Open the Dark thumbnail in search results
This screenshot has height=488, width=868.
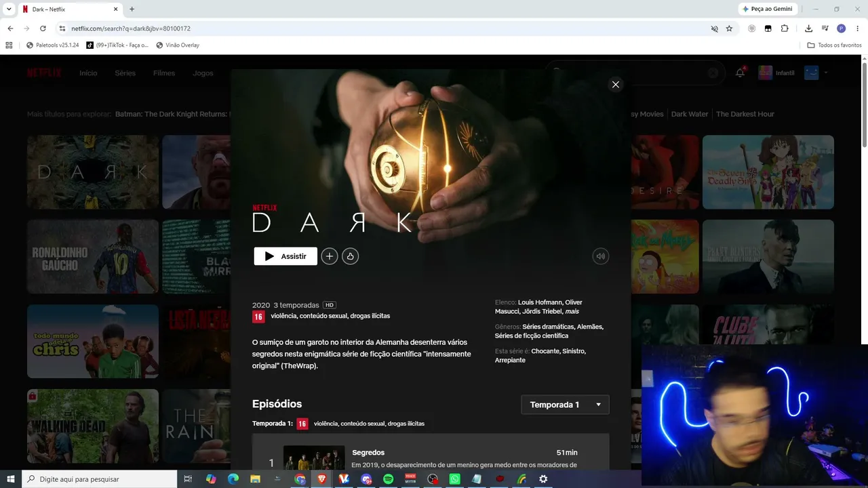tap(93, 172)
